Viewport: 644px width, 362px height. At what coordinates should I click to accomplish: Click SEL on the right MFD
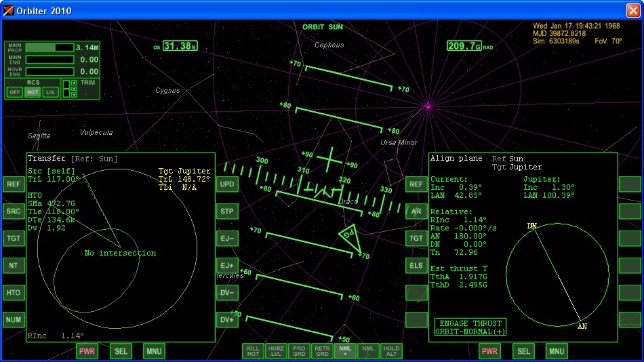[523, 351]
